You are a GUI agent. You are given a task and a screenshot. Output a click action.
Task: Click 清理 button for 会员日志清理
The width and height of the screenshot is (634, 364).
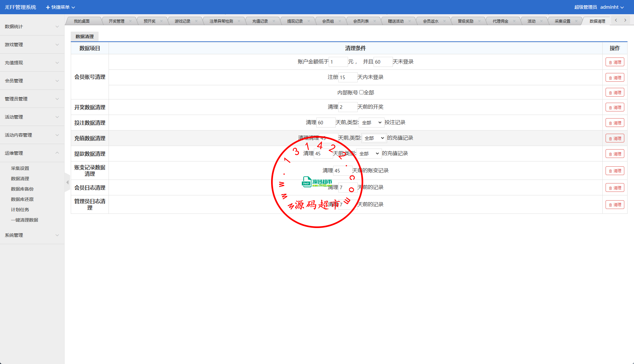click(x=615, y=188)
